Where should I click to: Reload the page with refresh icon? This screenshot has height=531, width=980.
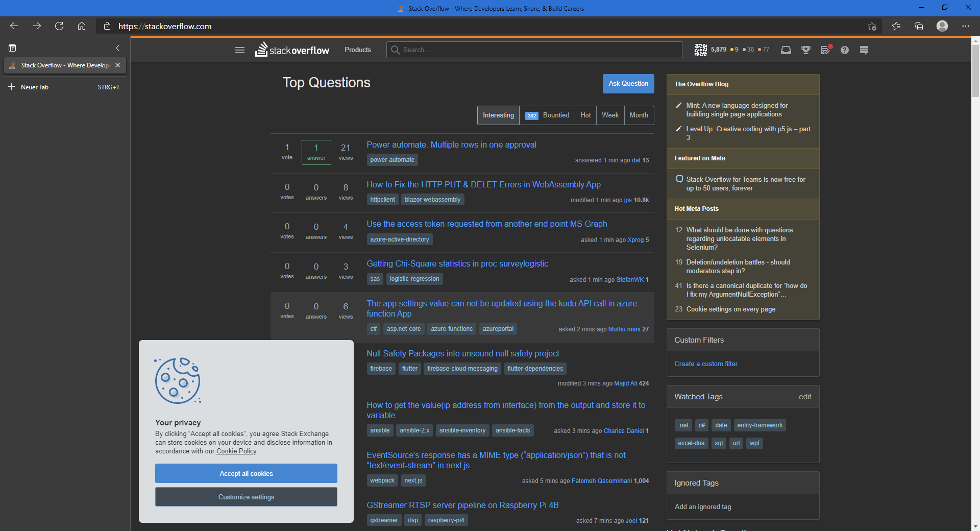click(59, 26)
